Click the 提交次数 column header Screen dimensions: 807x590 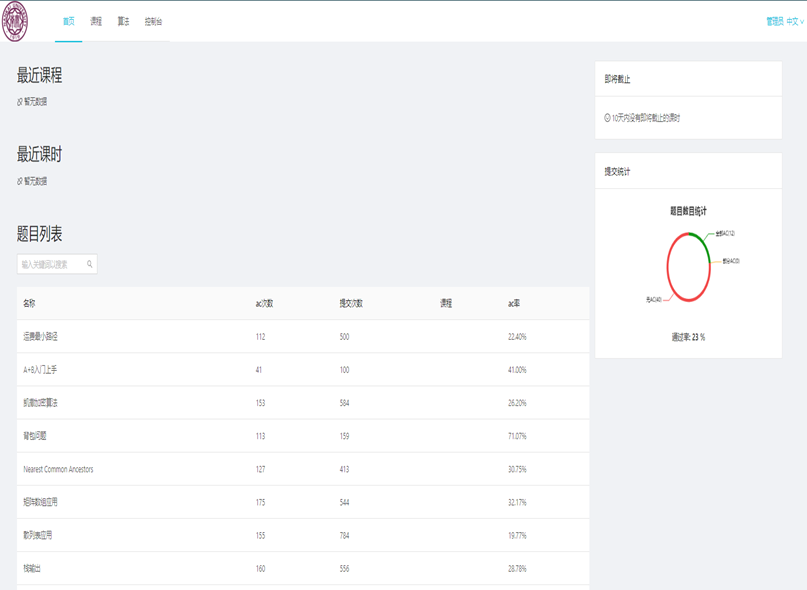coord(351,303)
